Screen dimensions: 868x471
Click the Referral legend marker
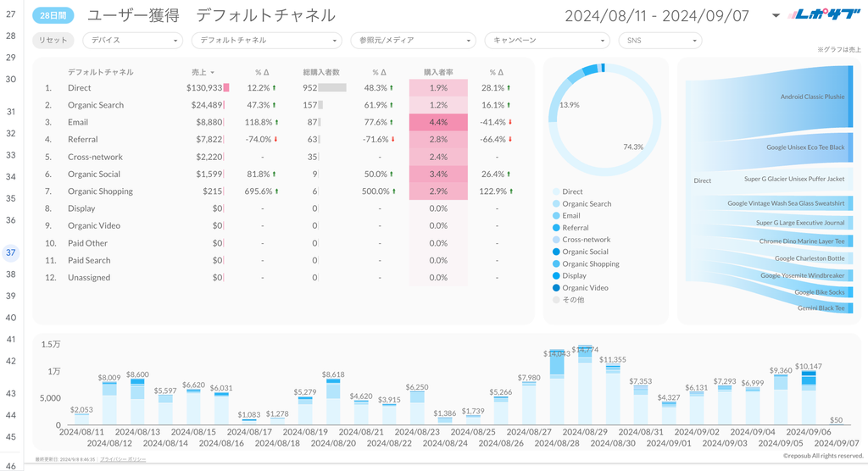(556, 228)
